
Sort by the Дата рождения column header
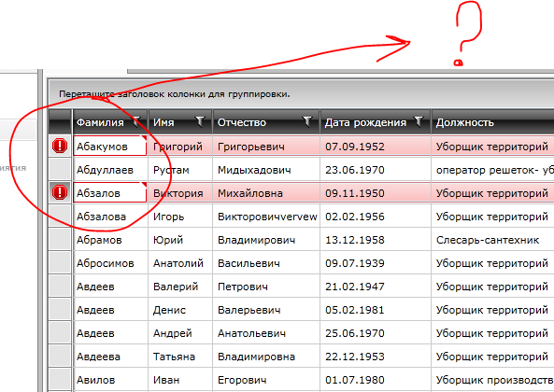365,122
